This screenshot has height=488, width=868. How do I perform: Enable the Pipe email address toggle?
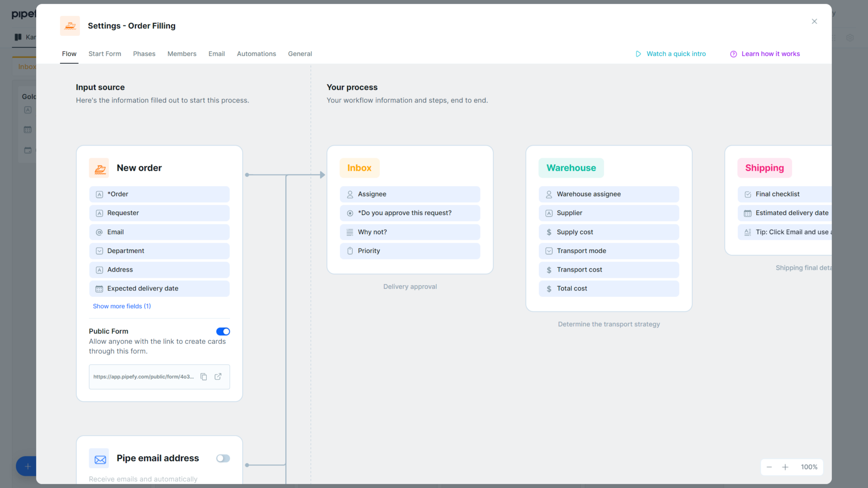pyautogui.click(x=223, y=458)
